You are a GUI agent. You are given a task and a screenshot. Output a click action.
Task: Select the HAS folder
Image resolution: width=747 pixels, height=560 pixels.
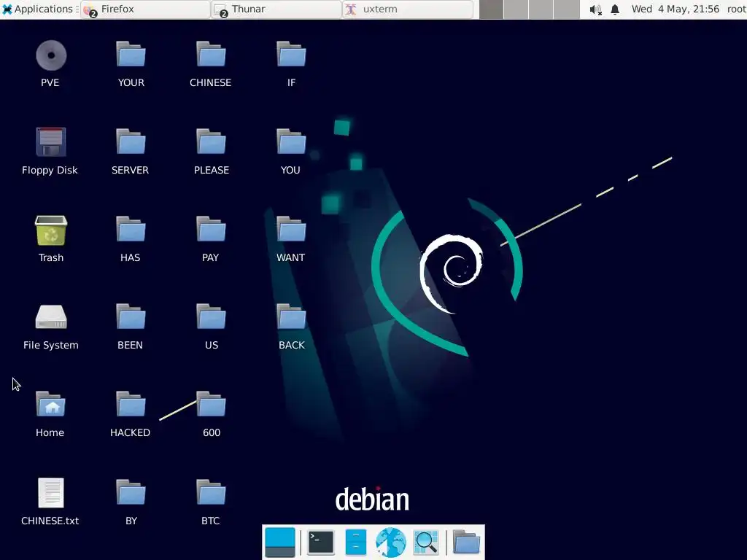(131, 230)
